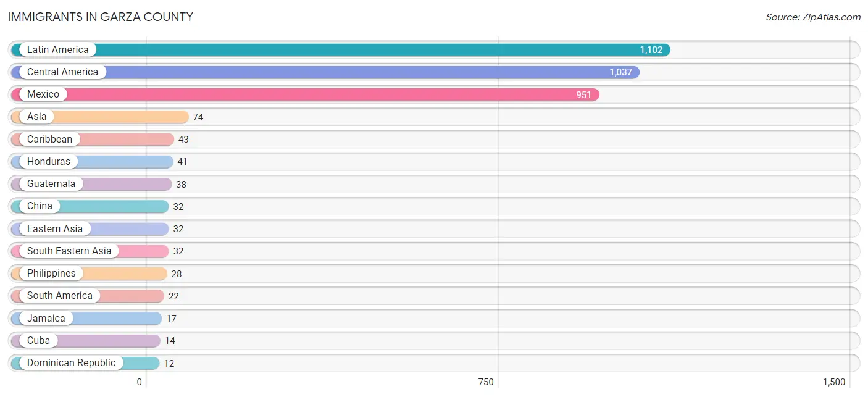Select the South America label
The image size is (868, 397).
tap(59, 295)
